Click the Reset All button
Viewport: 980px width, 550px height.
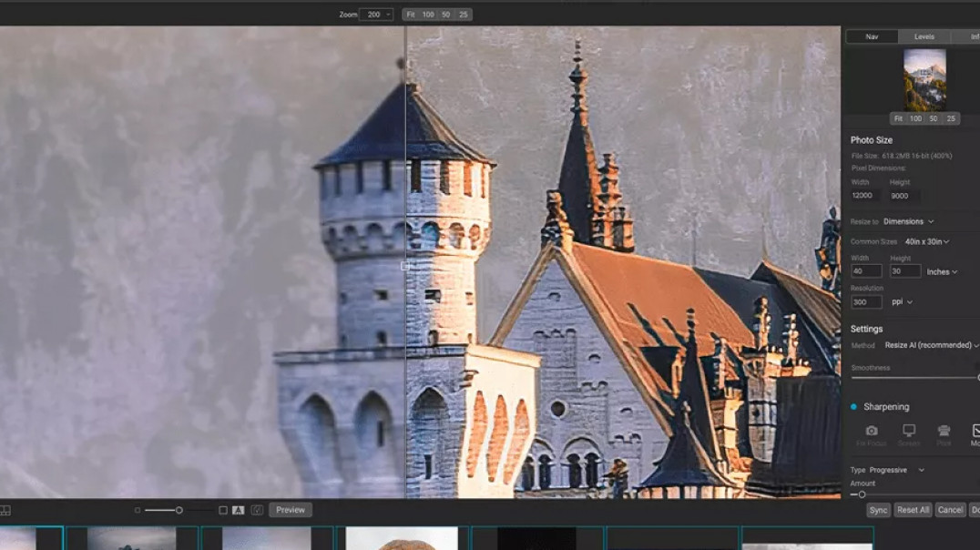click(x=913, y=510)
